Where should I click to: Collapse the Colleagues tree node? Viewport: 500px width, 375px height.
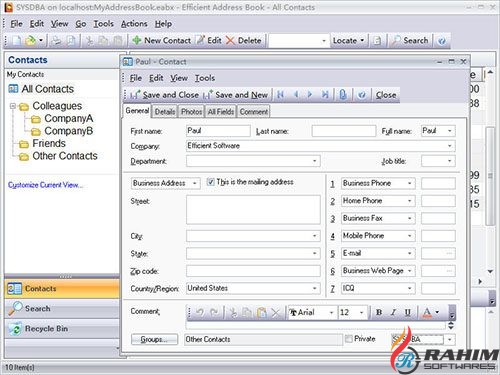click(13, 106)
